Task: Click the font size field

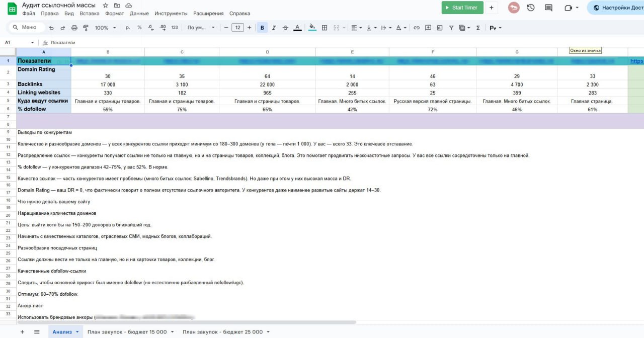Action: [x=237, y=28]
